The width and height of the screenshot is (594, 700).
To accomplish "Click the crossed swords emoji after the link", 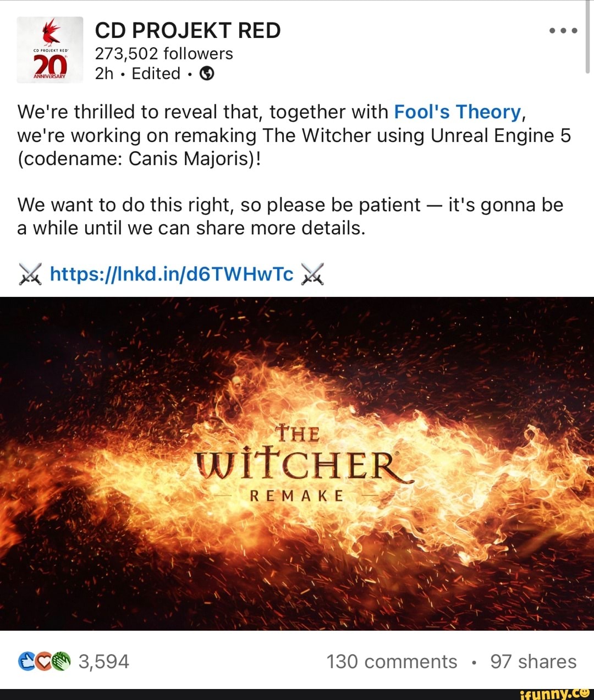I will pyautogui.click(x=313, y=274).
